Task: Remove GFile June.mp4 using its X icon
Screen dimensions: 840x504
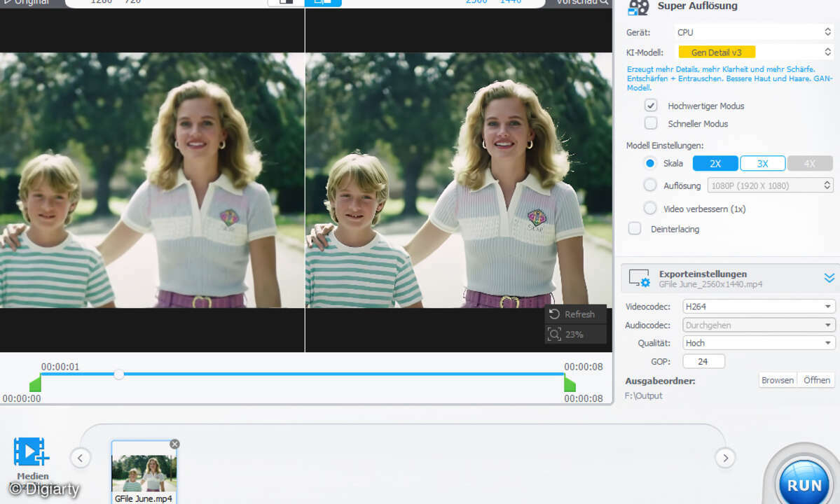Action: tap(174, 444)
